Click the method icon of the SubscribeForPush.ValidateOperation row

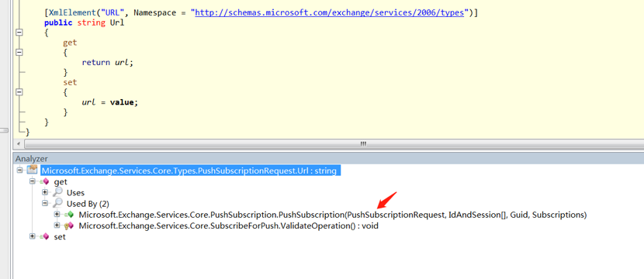pos(69,226)
